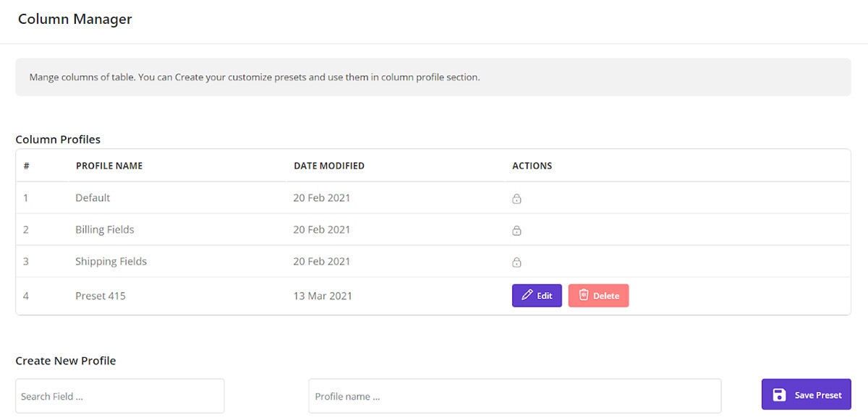Click the lock icon in Billing Fields row
Screen dimensions: 868x420
click(516, 231)
